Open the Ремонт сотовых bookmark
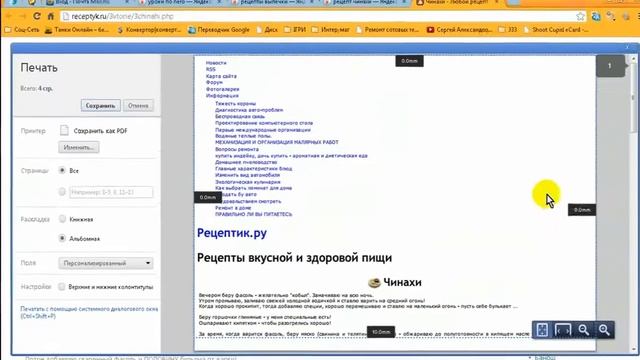Screen dimensions: 640x360 (x=388, y=30)
